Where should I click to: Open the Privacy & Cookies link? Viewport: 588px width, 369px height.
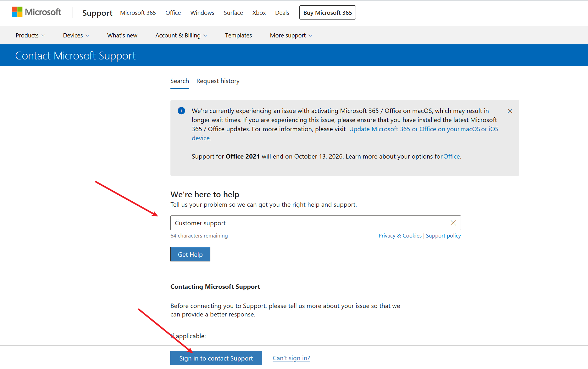click(400, 236)
